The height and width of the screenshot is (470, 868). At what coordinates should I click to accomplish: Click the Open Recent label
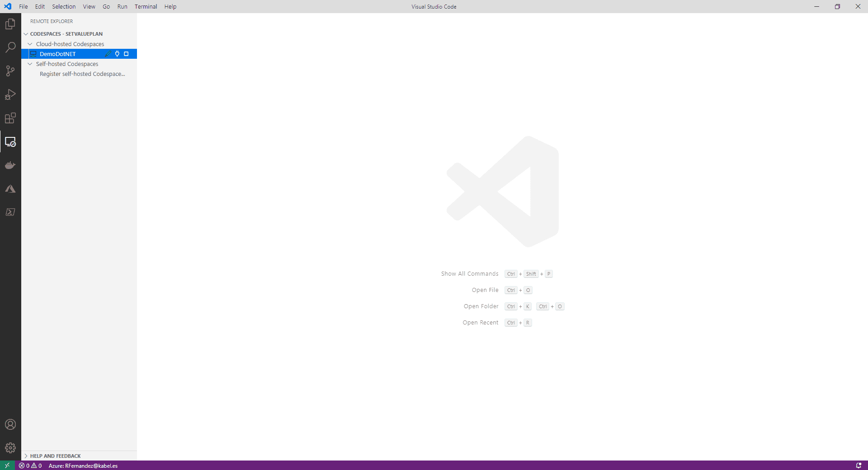click(481, 323)
